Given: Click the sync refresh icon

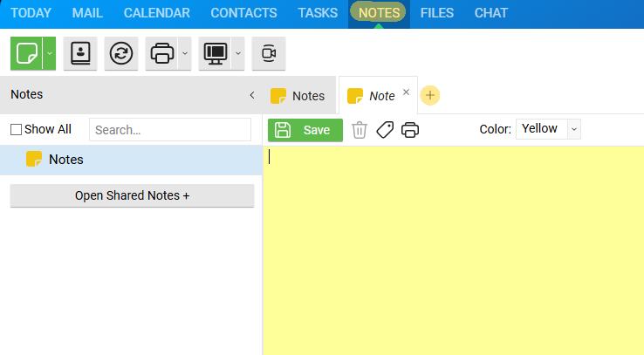Looking at the screenshot, I should click(x=121, y=53).
